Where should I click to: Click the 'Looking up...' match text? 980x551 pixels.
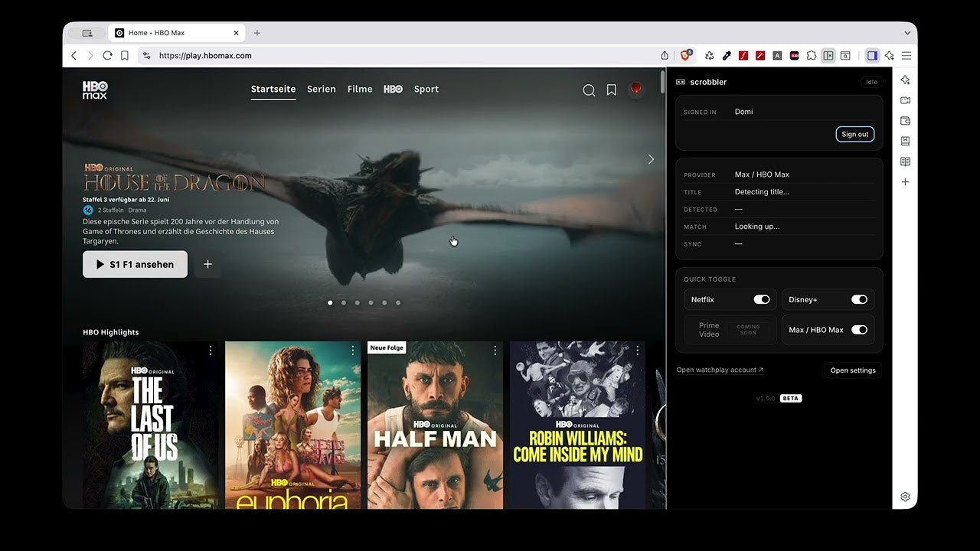click(x=757, y=227)
